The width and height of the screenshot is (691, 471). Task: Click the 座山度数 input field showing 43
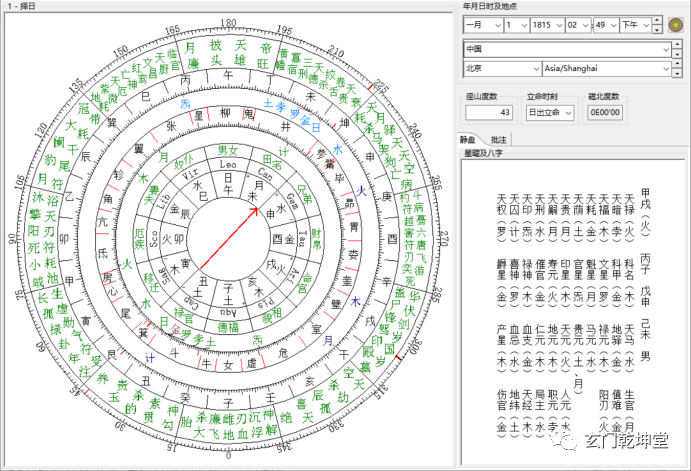[487, 112]
